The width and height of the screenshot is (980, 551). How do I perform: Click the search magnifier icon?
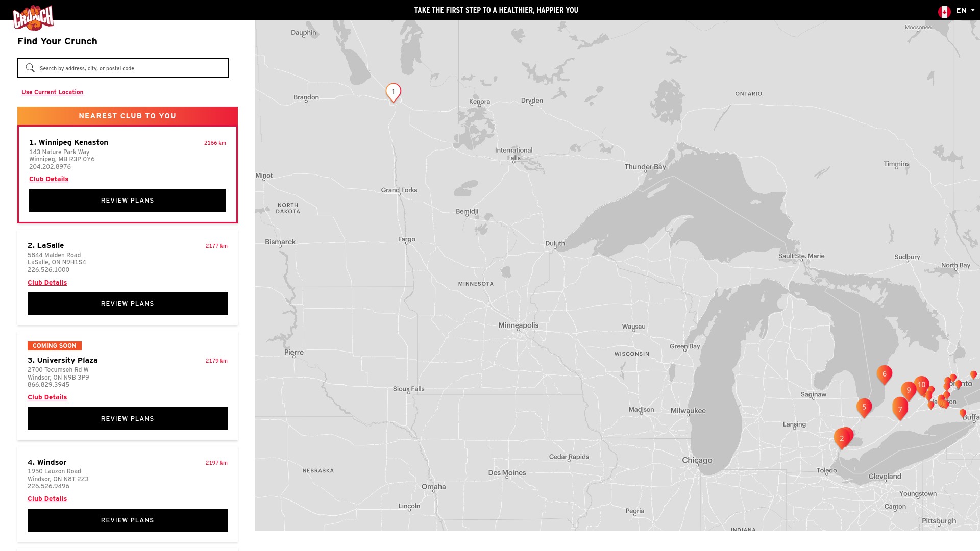pos(30,68)
